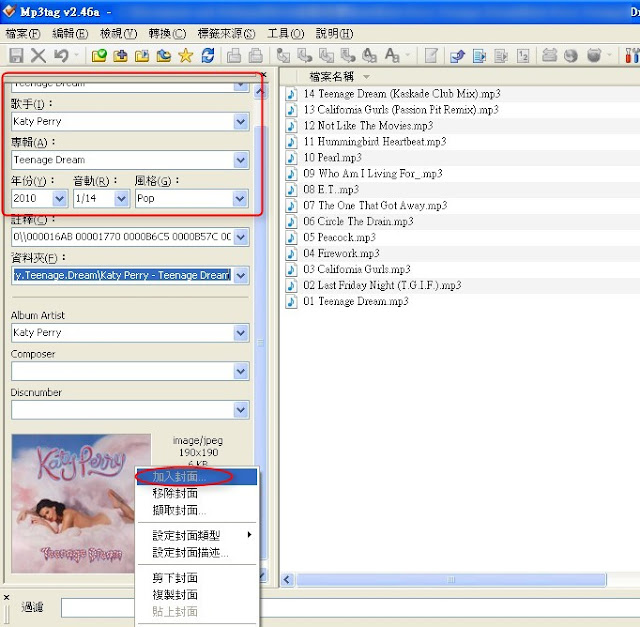This screenshot has width=640, height=627.
Task: Click file list horizontal scrollbar left arrow
Action: 287,580
